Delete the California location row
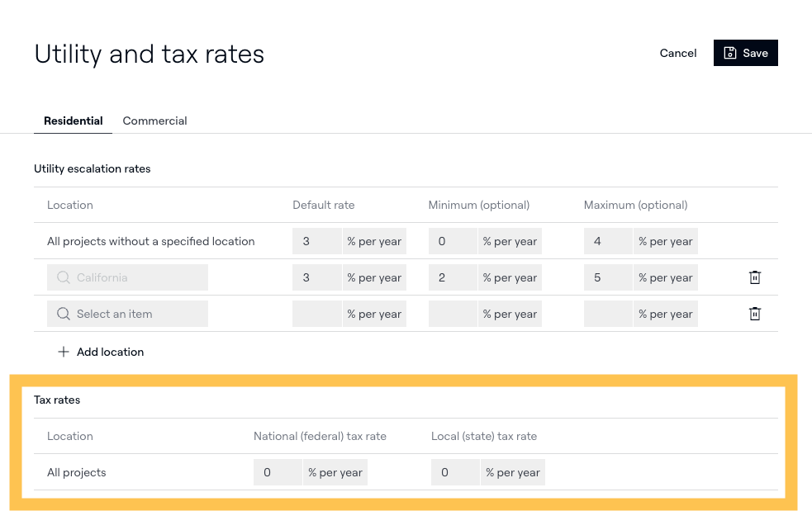 pos(754,277)
